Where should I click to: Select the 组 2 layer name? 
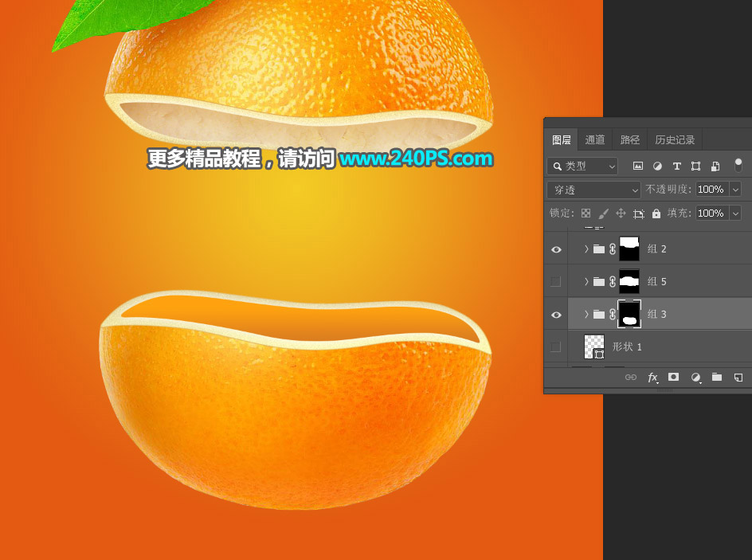point(657,249)
